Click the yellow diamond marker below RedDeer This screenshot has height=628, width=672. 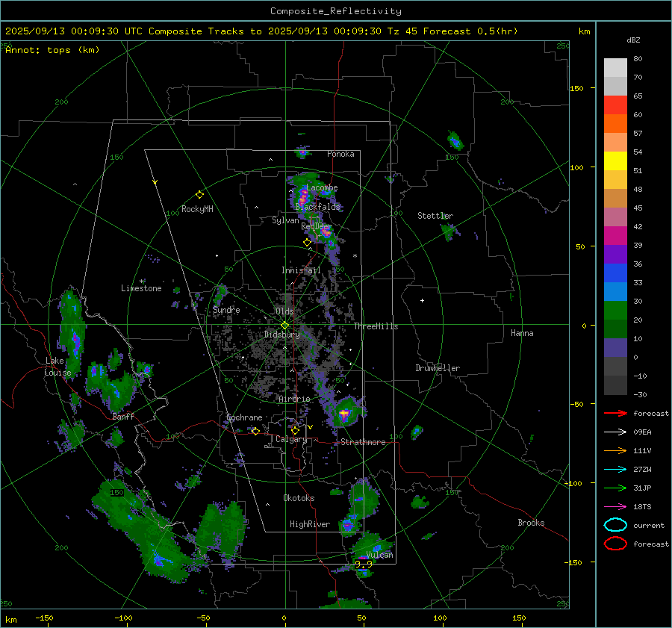pos(307,243)
